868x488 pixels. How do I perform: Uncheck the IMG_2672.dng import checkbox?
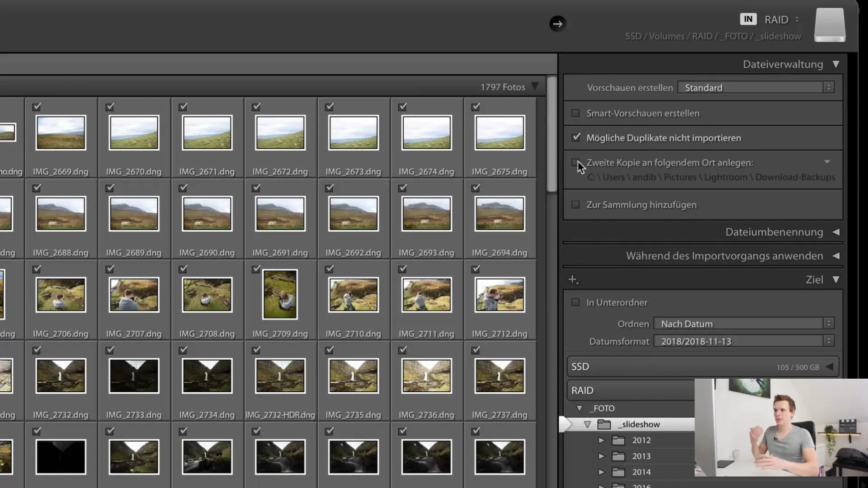tap(256, 107)
